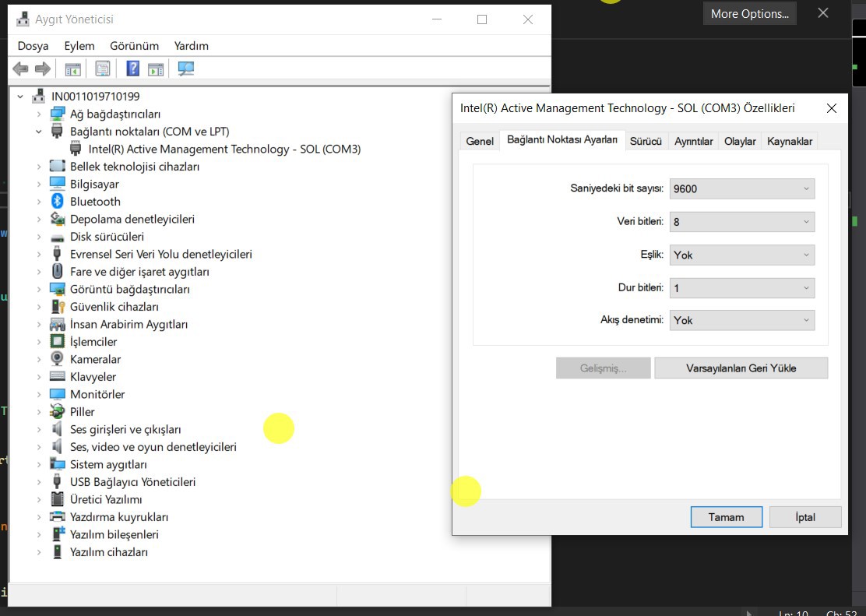Open the Eylem menu

(79, 46)
